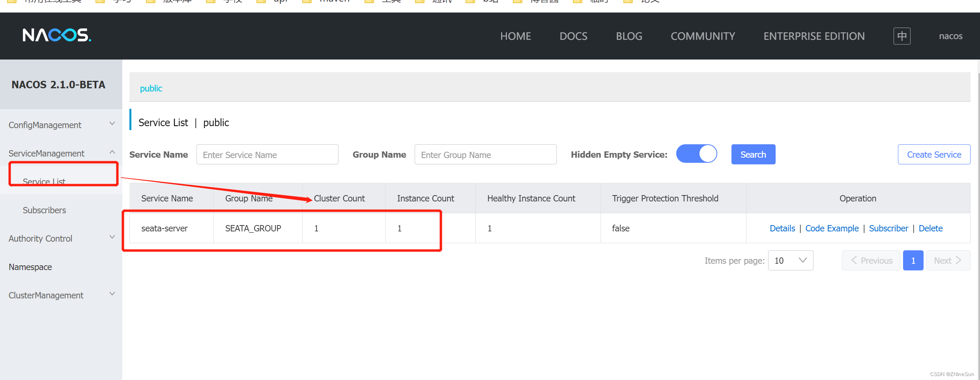The width and height of the screenshot is (980, 380).
Task: Click the nacos user name
Action: 950,36
